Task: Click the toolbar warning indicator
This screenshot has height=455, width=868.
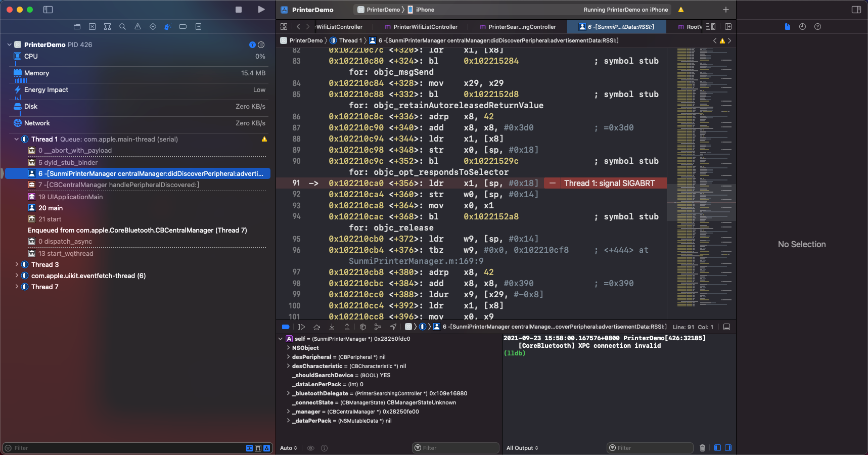Action: (x=681, y=10)
